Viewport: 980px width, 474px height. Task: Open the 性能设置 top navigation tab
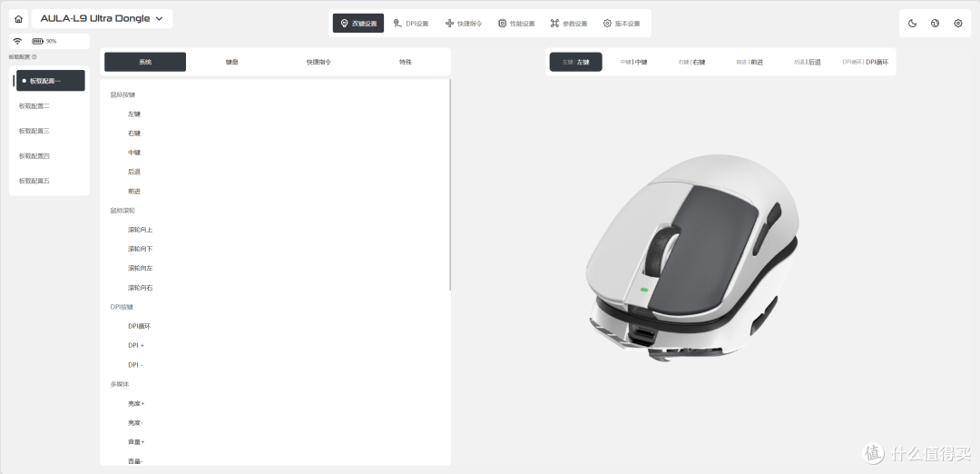(516, 23)
